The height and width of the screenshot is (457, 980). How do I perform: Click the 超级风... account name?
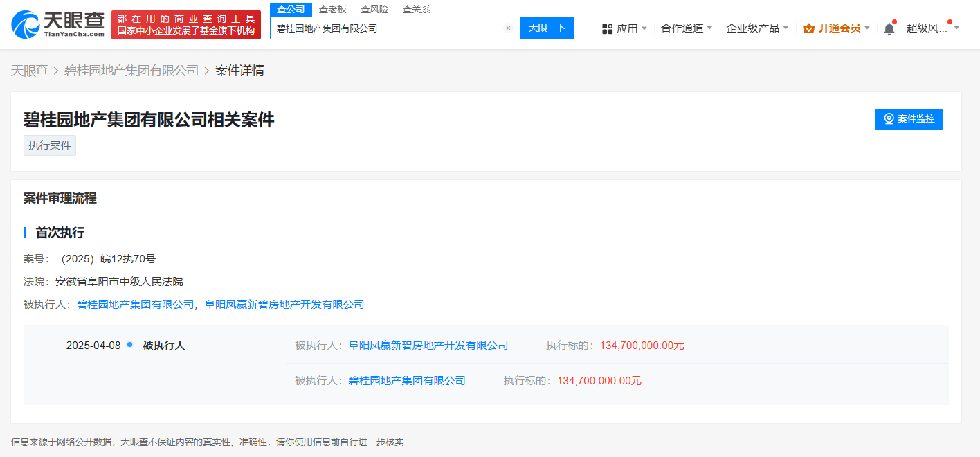pos(927,28)
